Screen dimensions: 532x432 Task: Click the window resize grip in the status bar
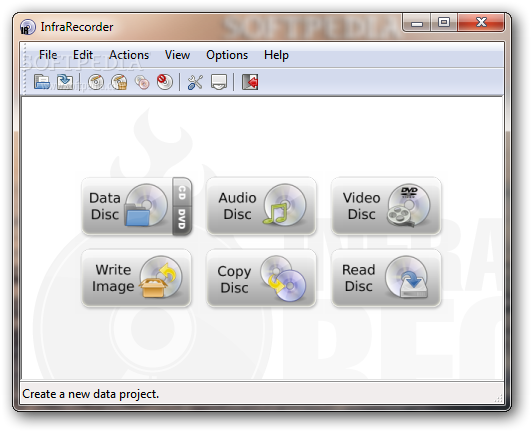498,398
